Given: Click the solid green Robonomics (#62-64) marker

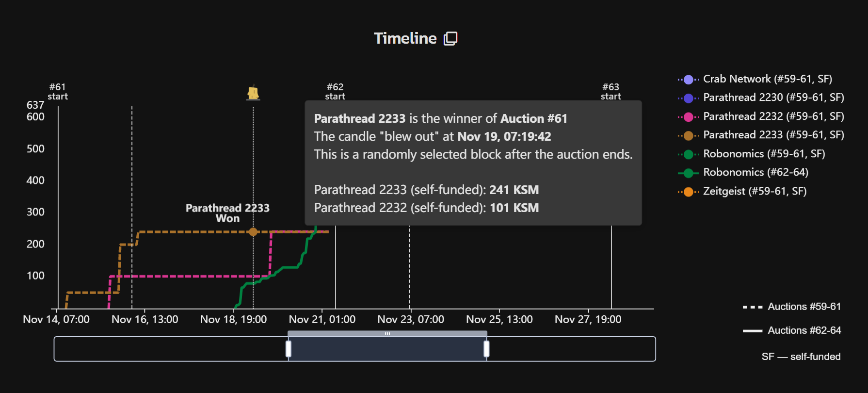Looking at the screenshot, I should pyautogui.click(x=688, y=173).
